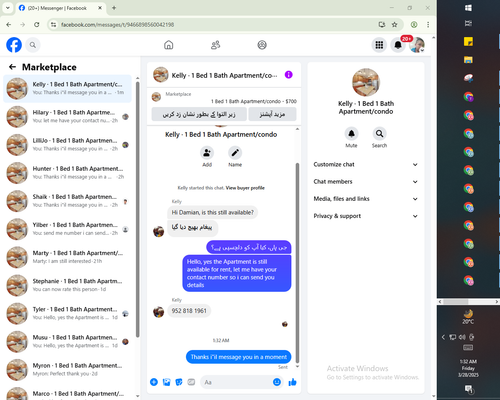
Task: View site information icon in address bar
Action: (53, 24)
